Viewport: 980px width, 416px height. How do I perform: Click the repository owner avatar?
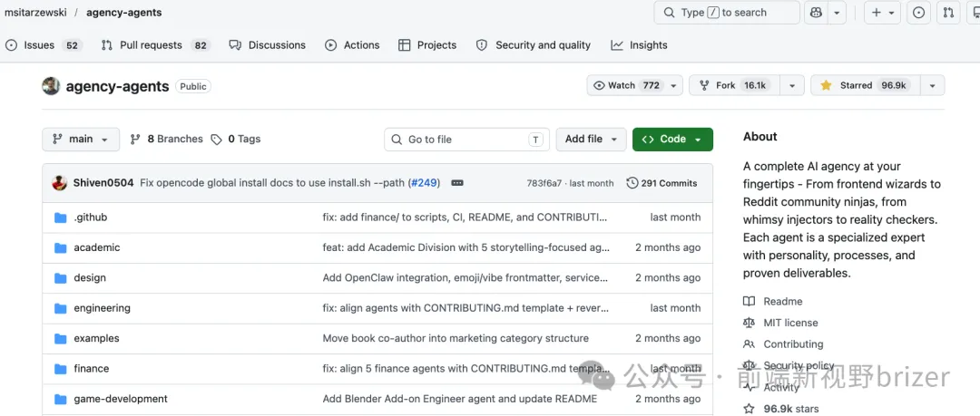[51, 86]
